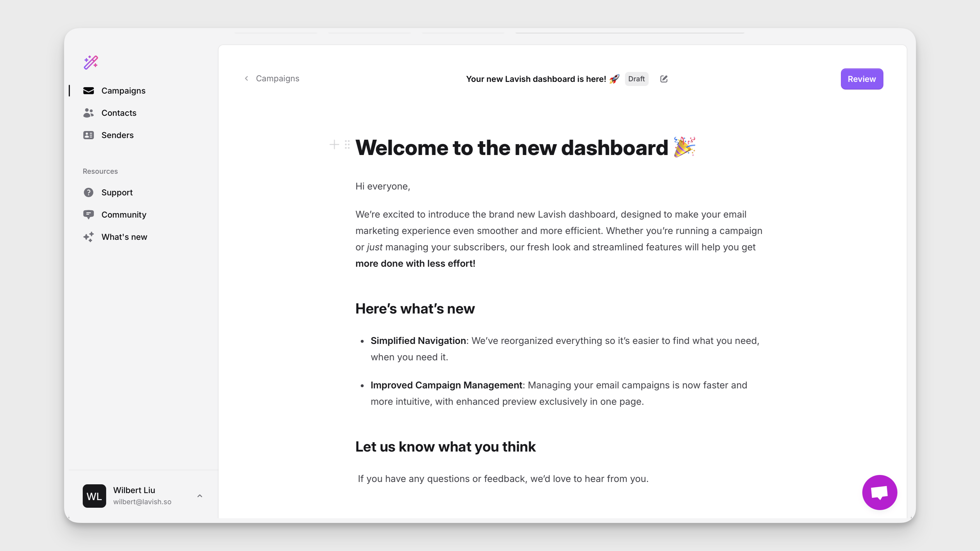Click the Lavish logo icon
The width and height of the screenshot is (980, 551).
(x=91, y=63)
